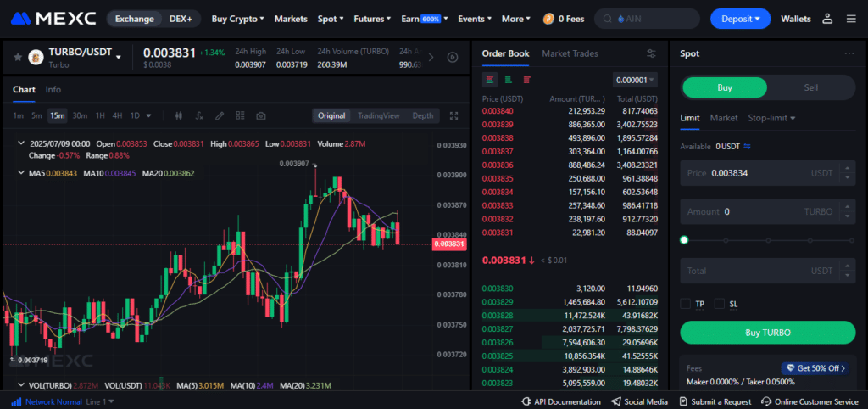
Task: Click the Get 50% Off fees badge
Action: [x=815, y=368]
